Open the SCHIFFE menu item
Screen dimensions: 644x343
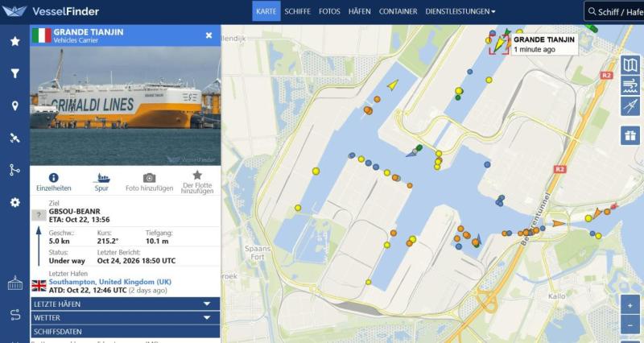pyautogui.click(x=297, y=11)
